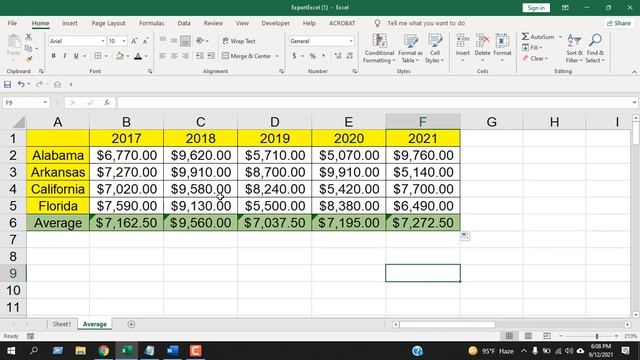Toggle Align Right text alignment
Viewport: 640px width, 360px height.
[x=185, y=56]
